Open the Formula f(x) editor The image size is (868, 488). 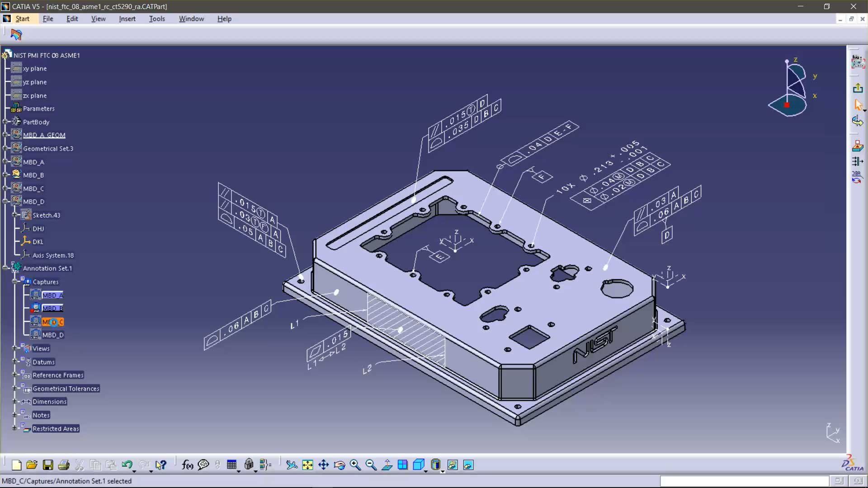click(x=187, y=465)
